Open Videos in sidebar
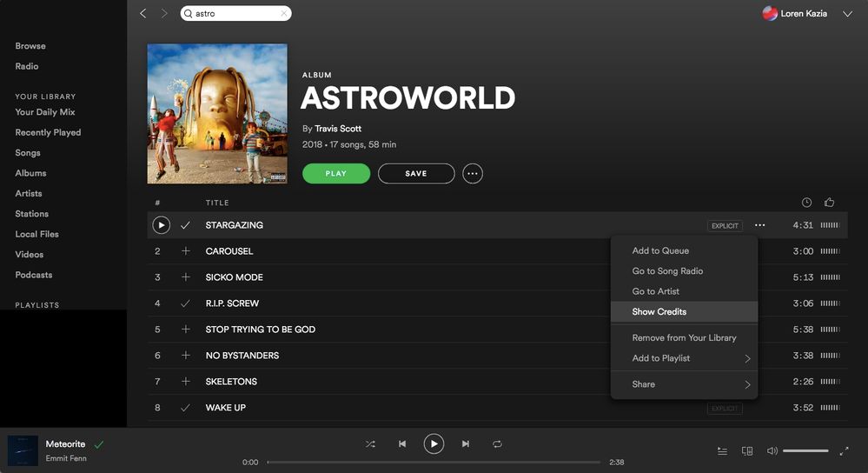The width and height of the screenshot is (868, 473). (29, 254)
